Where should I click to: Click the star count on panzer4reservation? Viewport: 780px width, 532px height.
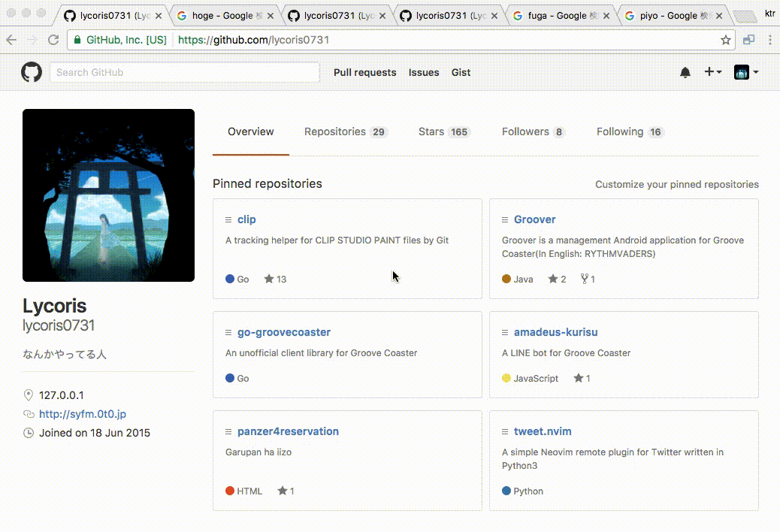pos(286,491)
